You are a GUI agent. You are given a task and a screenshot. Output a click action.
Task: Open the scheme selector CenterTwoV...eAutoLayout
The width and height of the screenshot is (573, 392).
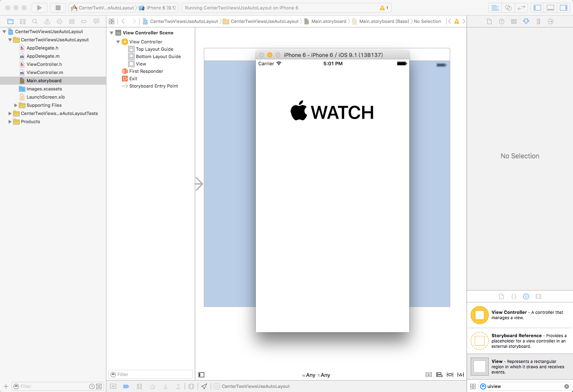pos(103,8)
